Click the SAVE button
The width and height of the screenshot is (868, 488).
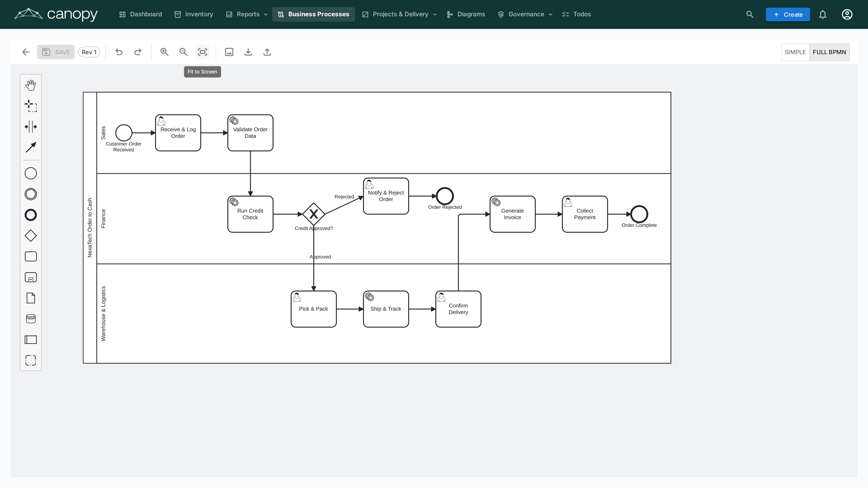pos(56,52)
